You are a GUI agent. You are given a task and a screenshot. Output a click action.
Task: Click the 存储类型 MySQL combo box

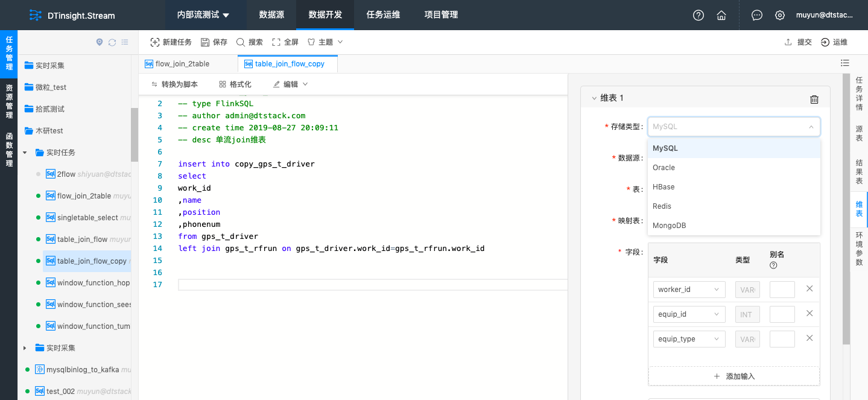tap(733, 127)
